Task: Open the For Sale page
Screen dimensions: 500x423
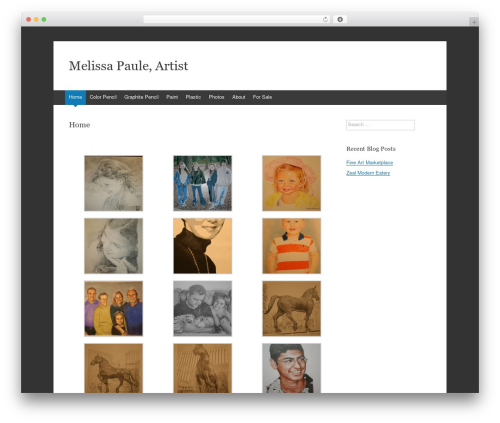Action: [x=262, y=97]
